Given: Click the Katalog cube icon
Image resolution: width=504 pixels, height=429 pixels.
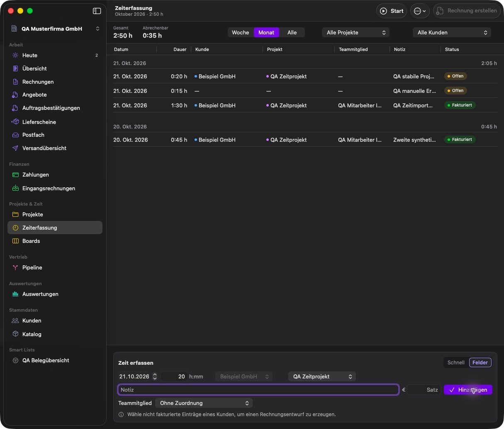Looking at the screenshot, I should coord(15,334).
